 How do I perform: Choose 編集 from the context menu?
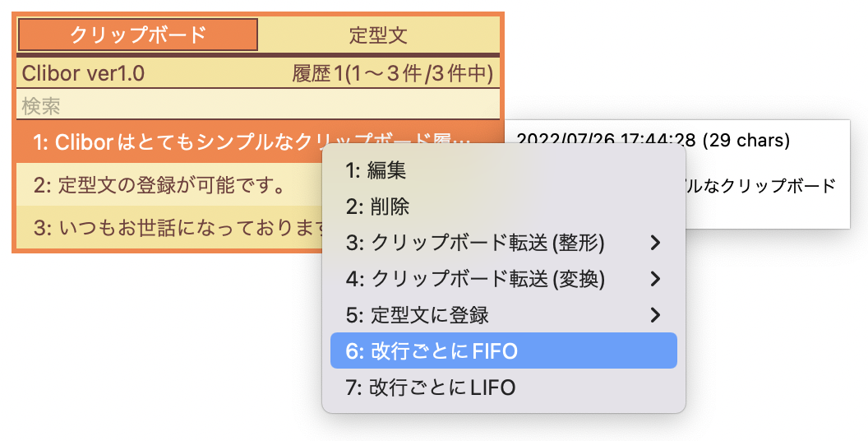tap(504, 170)
